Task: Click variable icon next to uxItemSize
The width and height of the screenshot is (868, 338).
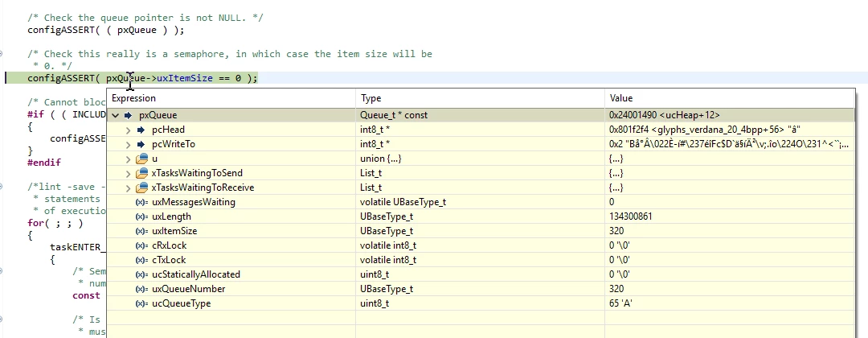Action: 141,231
